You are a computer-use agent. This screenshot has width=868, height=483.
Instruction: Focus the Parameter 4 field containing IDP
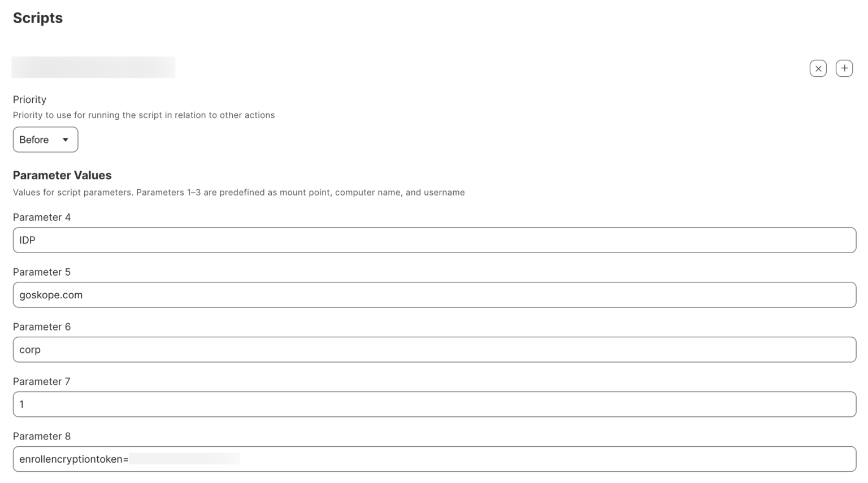pos(226,240)
